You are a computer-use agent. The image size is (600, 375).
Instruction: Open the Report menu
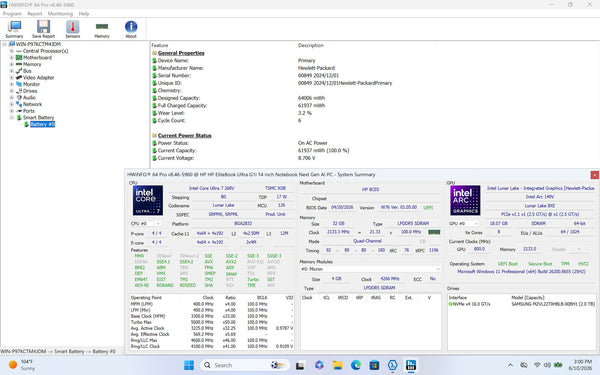click(x=34, y=14)
